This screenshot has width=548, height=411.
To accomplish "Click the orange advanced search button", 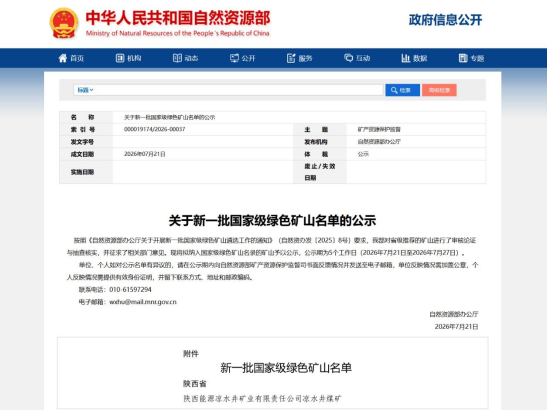I will 439,90.
